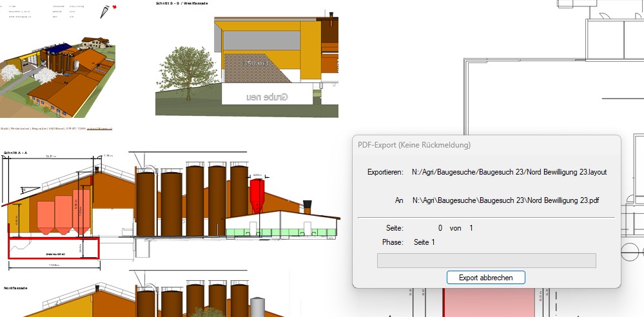Click the email link in the footer line
644x317 pixels.
point(100,129)
